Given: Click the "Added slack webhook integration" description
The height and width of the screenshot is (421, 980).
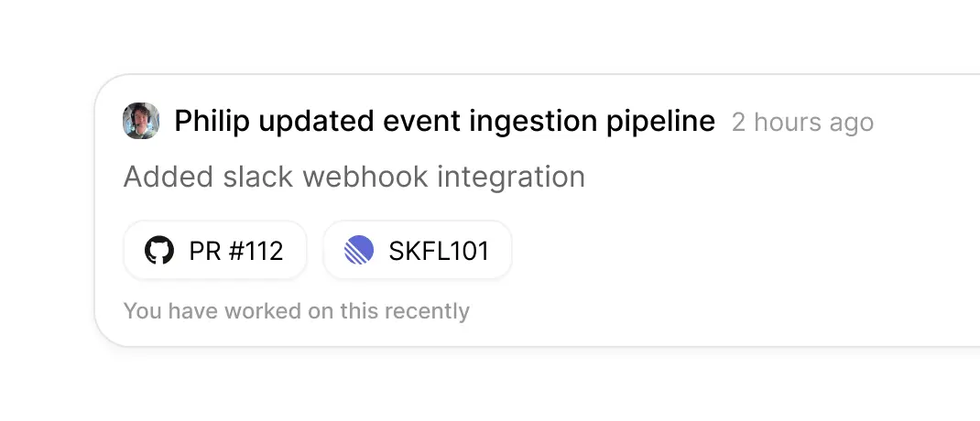Looking at the screenshot, I should point(354,177).
